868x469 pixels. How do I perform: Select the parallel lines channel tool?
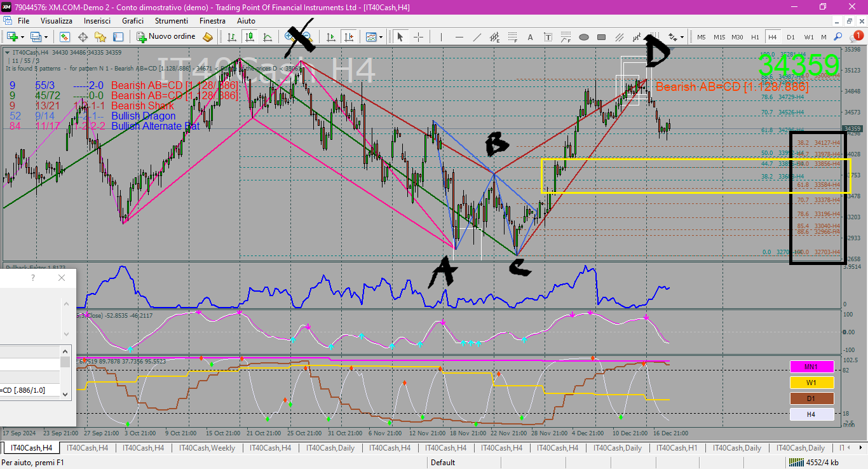click(620, 37)
